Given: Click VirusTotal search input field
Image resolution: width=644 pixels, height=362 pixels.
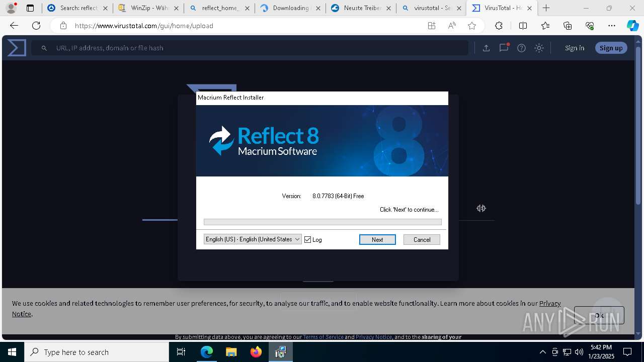Looking at the screenshot, I should point(250,48).
